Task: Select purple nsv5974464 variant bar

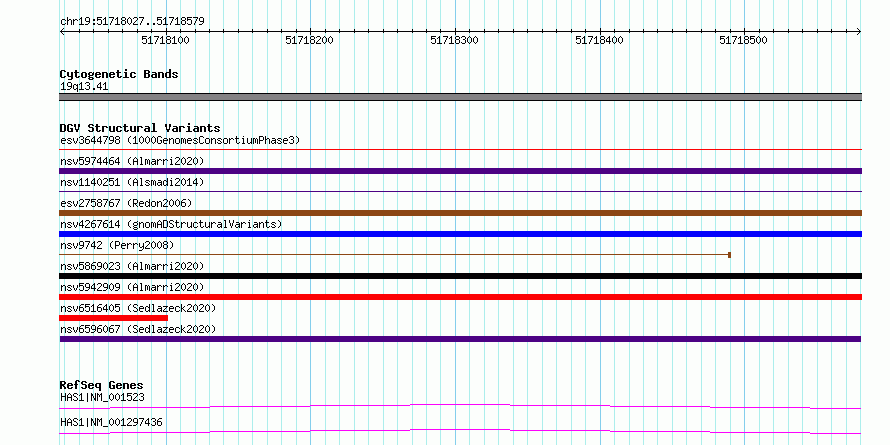Action: tap(460, 171)
